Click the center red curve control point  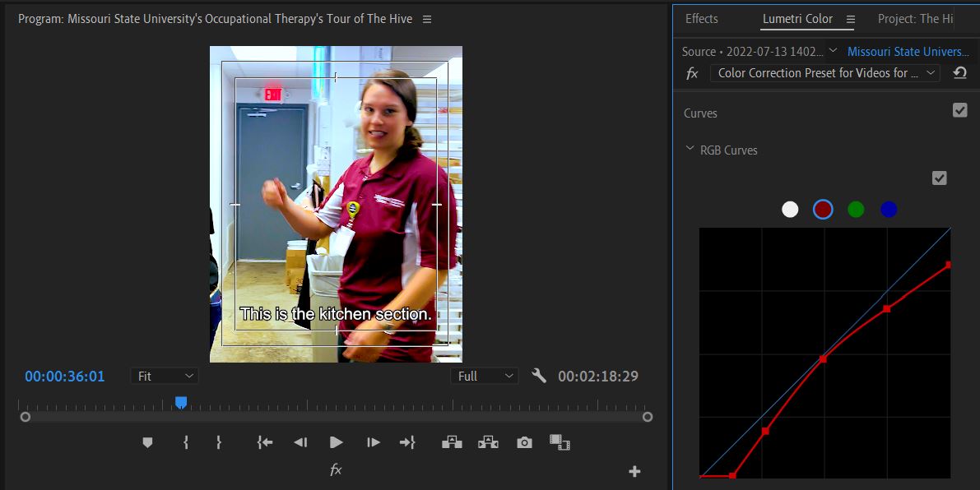823,359
